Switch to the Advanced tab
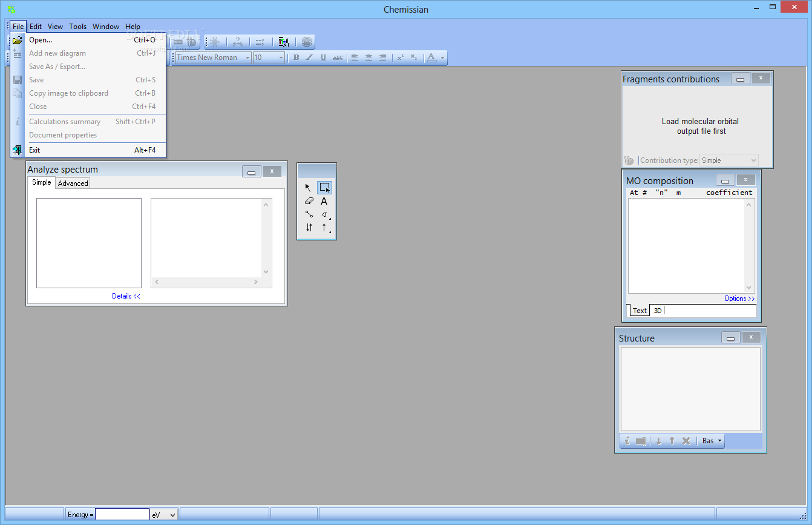The image size is (812, 525). click(73, 183)
